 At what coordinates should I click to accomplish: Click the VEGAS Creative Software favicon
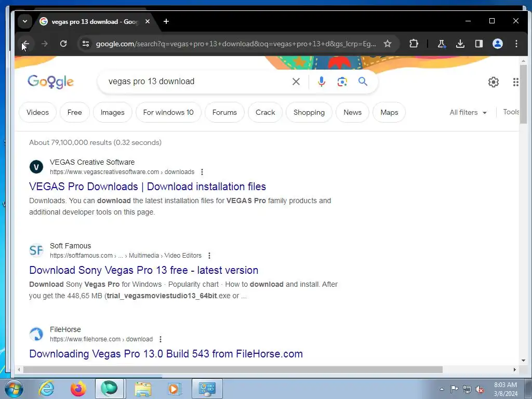36,167
